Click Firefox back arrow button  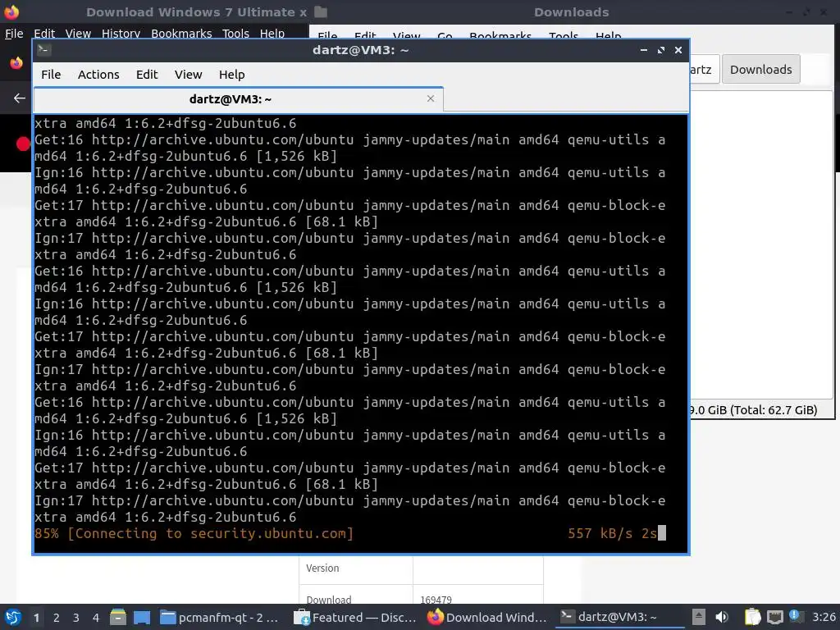pyautogui.click(x=20, y=98)
